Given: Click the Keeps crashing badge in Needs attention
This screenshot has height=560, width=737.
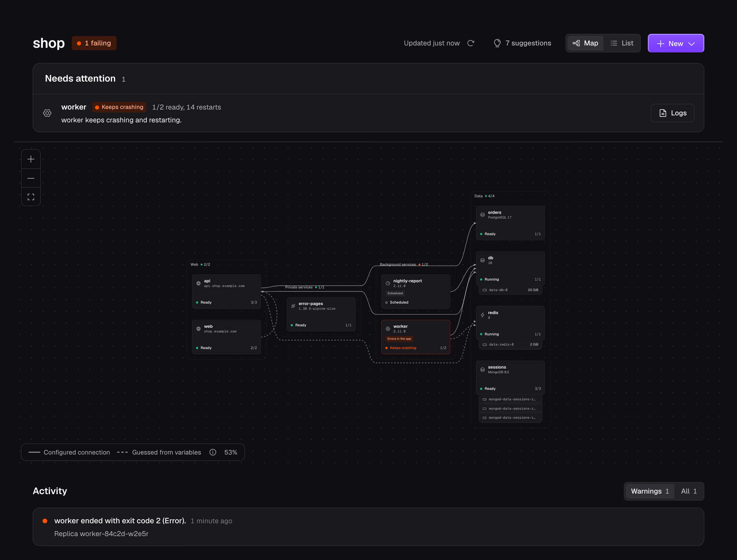Looking at the screenshot, I should click(119, 107).
